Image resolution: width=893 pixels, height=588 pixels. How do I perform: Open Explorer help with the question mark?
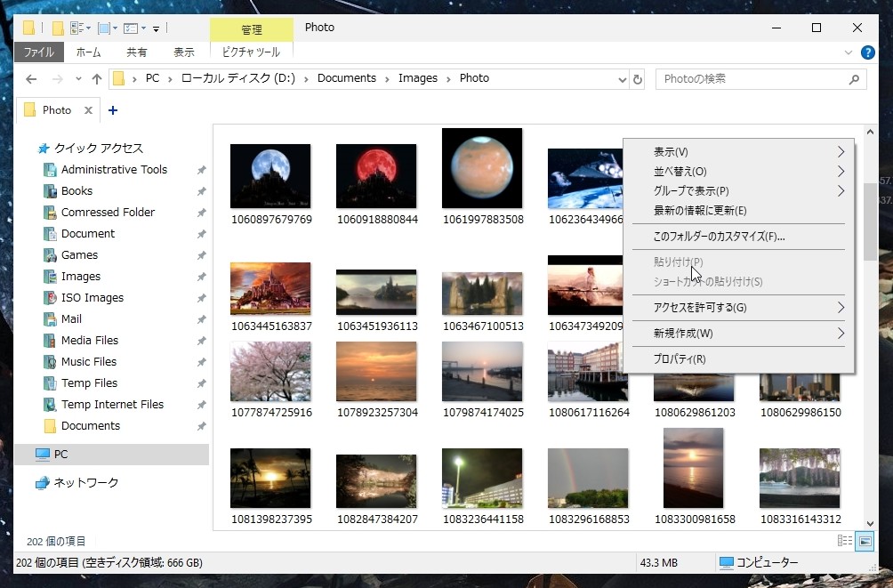tap(868, 52)
